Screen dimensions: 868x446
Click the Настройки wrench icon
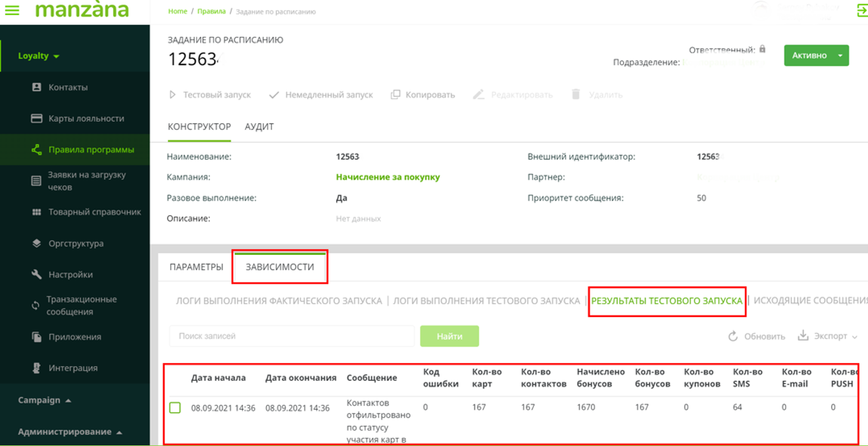(37, 274)
